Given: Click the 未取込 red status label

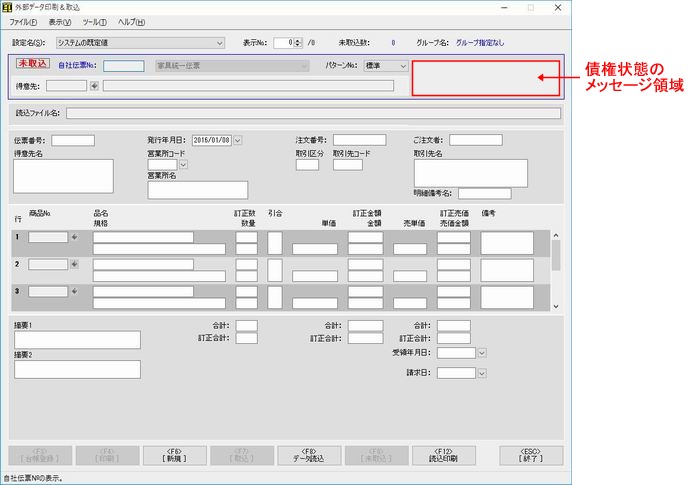Looking at the screenshot, I should click(33, 63).
